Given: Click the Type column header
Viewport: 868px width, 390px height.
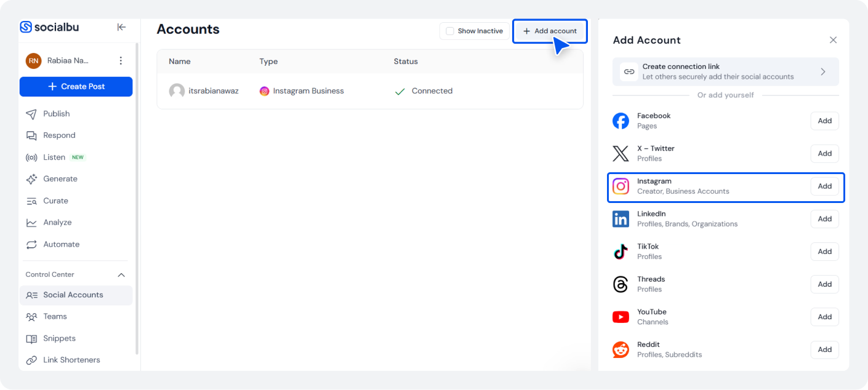Looking at the screenshot, I should (x=268, y=62).
